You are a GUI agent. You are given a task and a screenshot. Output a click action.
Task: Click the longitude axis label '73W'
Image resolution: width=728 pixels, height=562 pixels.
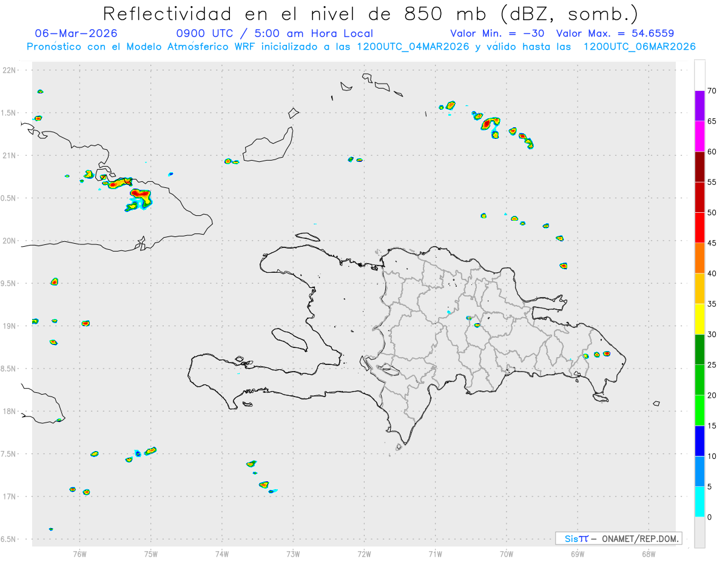[293, 554]
